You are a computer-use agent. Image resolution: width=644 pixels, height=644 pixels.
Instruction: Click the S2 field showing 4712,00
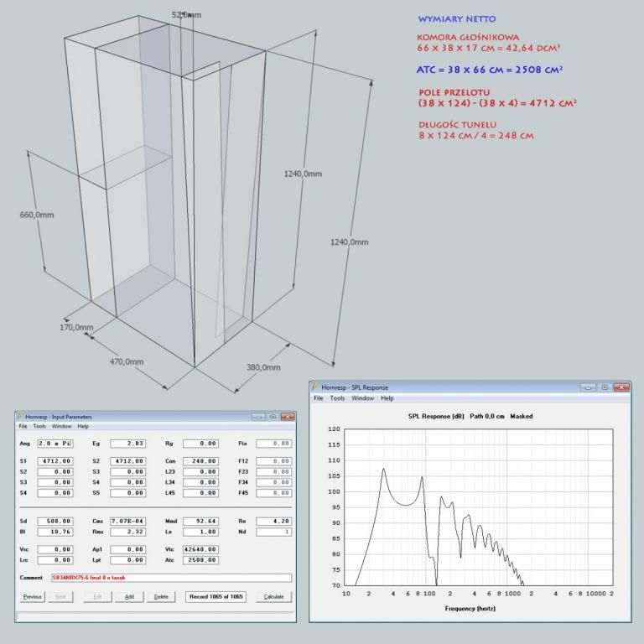click(127, 461)
